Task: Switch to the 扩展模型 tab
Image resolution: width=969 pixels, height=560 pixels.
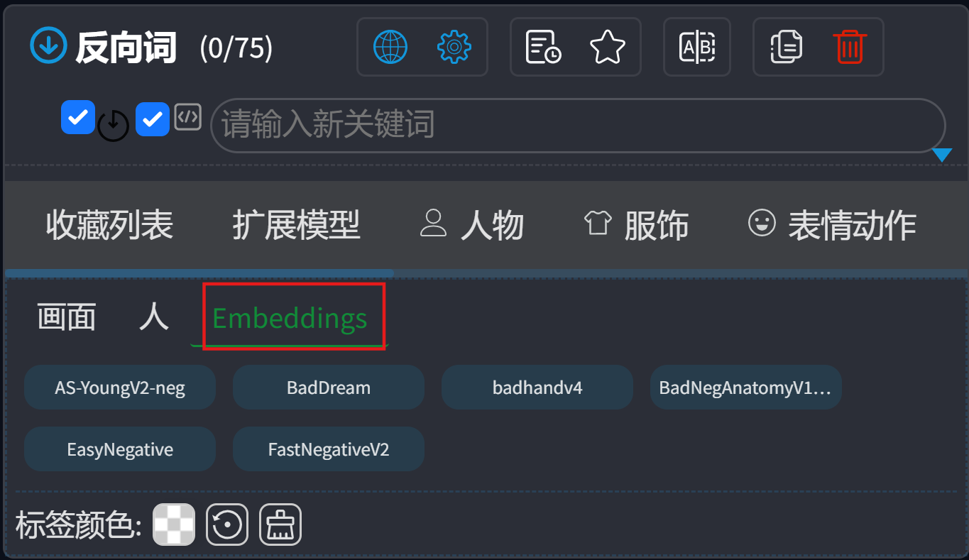Action: tap(296, 225)
